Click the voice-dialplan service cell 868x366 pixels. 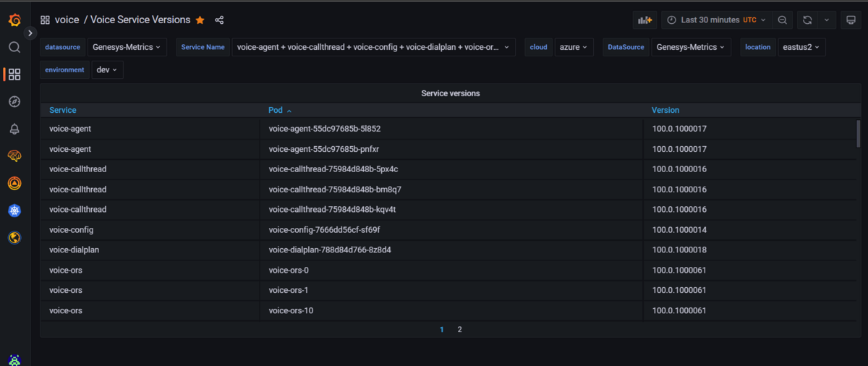point(150,250)
